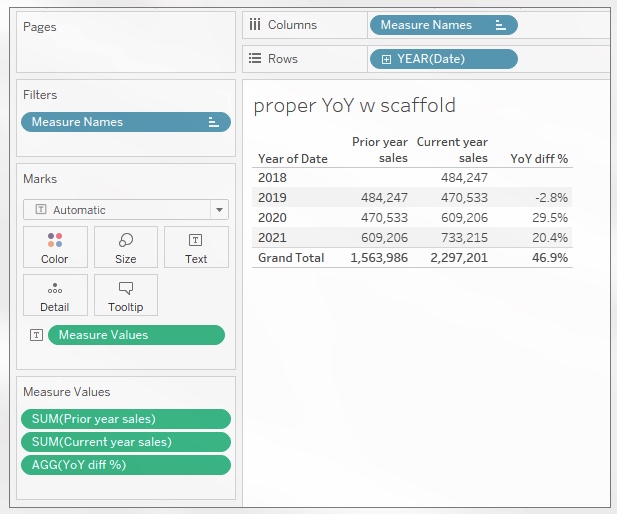Click the Size marks card icon
617x514 pixels.
coord(126,241)
